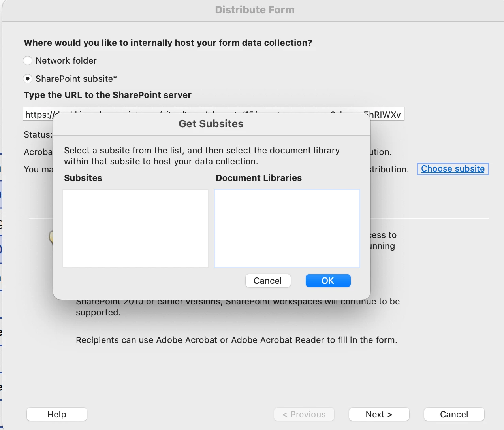Click the Get Subsites dialog title

211,124
